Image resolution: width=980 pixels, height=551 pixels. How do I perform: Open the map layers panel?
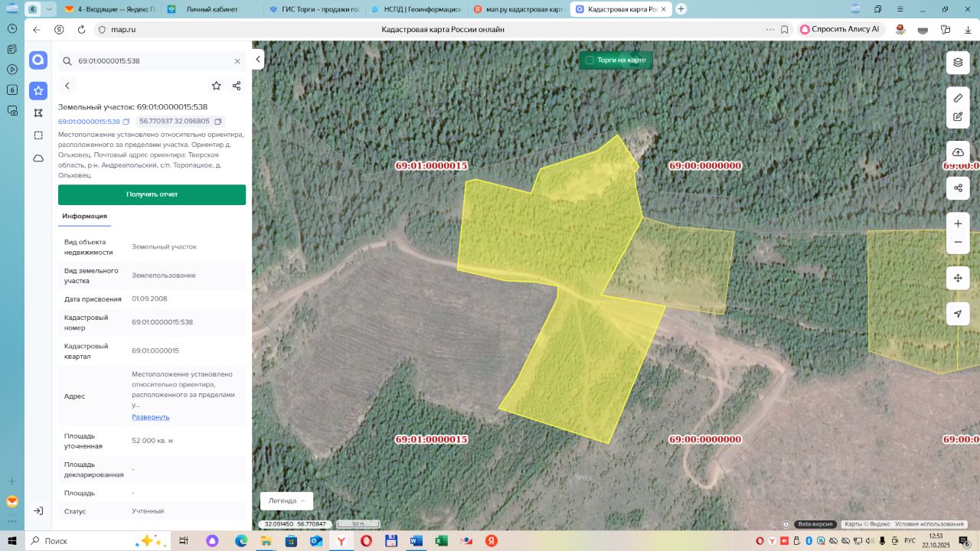click(x=958, y=62)
